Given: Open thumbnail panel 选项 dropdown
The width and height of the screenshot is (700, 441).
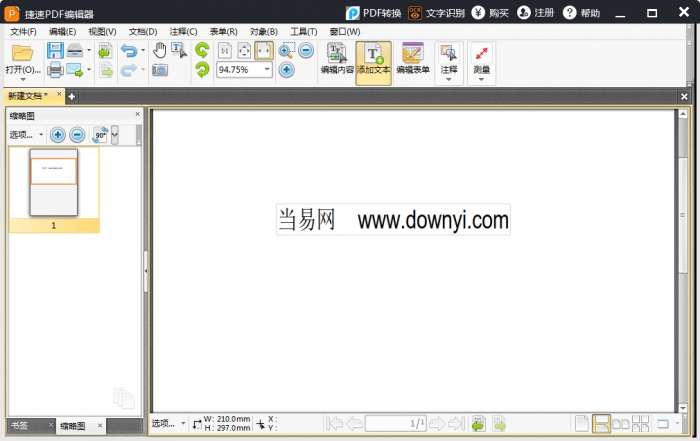Looking at the screenshot, I should pos(26,134).
